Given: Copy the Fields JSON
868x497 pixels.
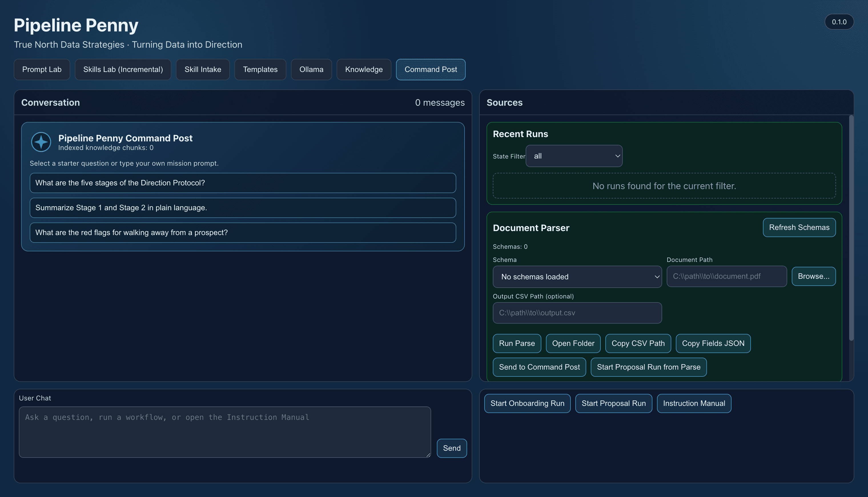Looking at the screenshot, I should [713, 343].
